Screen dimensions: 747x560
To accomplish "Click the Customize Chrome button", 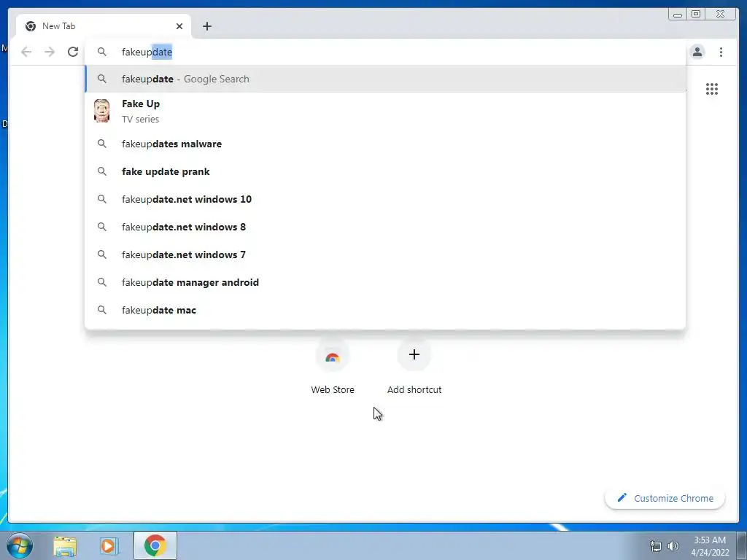I will (665, 498).
